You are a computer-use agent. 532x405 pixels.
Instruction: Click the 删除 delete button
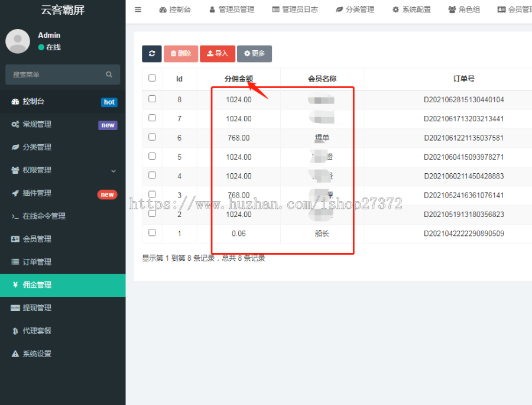(181, 54)
